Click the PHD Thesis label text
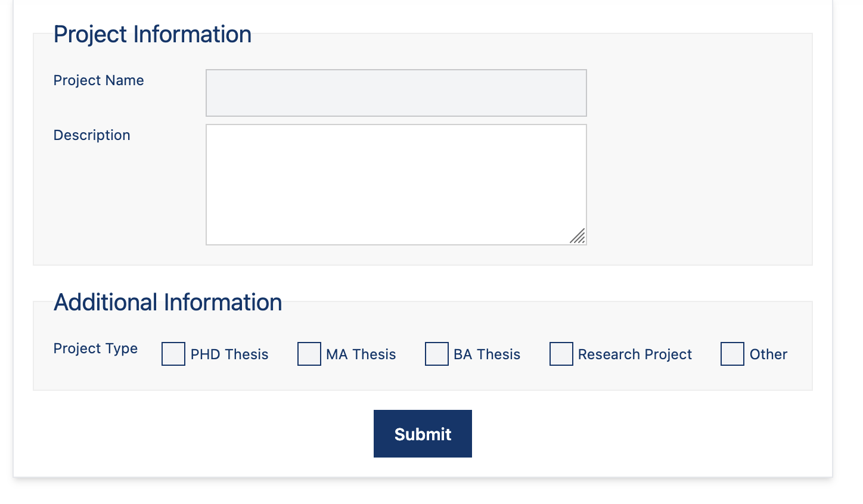 (229, 354)
